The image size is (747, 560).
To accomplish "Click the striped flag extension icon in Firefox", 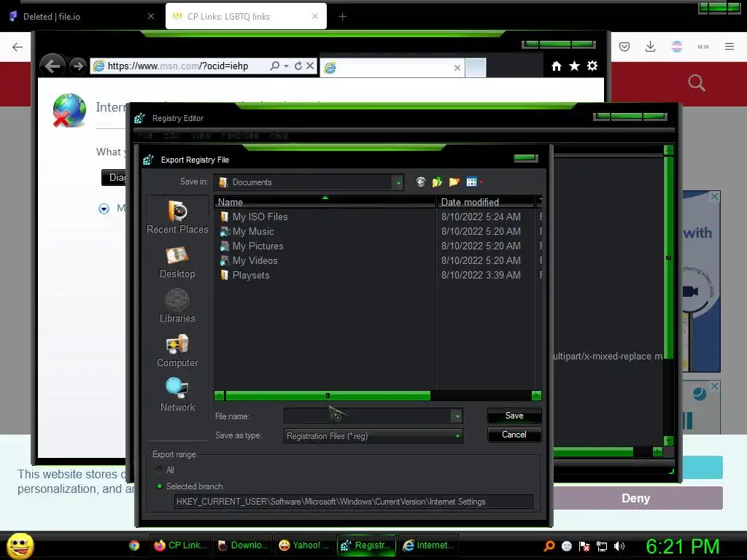I will (677, 47).
